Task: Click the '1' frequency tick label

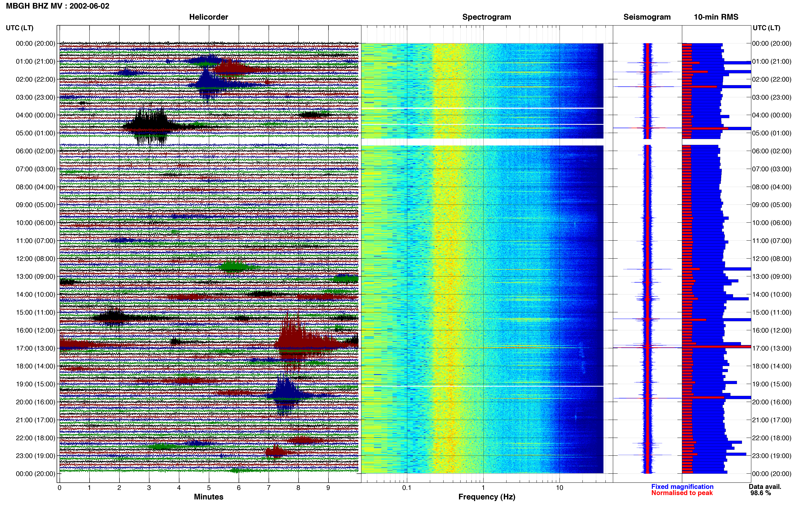Action: tap(483, 487)
